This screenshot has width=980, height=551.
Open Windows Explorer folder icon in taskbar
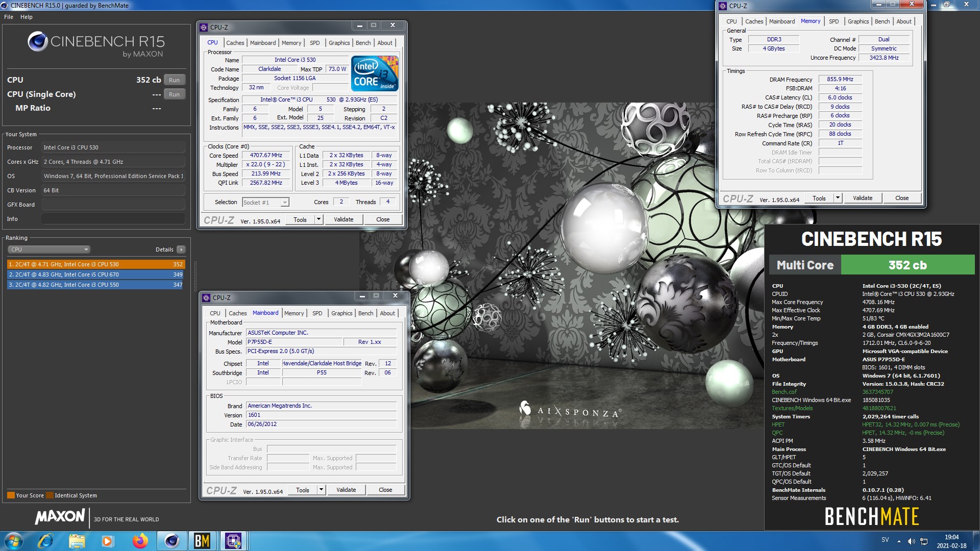coord(77,541)
